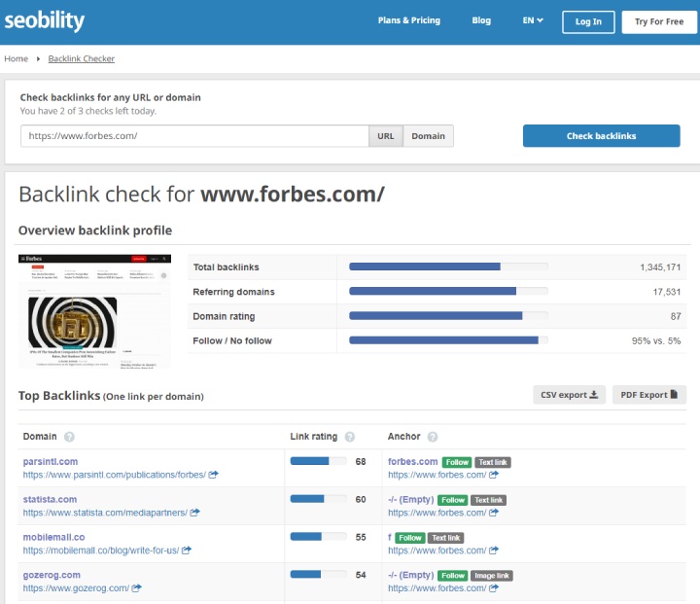The height and width of the screenshot is (604, 700).
Task: Open Backlink Checker breadcrumb link
Action: (x=82, y=58)
